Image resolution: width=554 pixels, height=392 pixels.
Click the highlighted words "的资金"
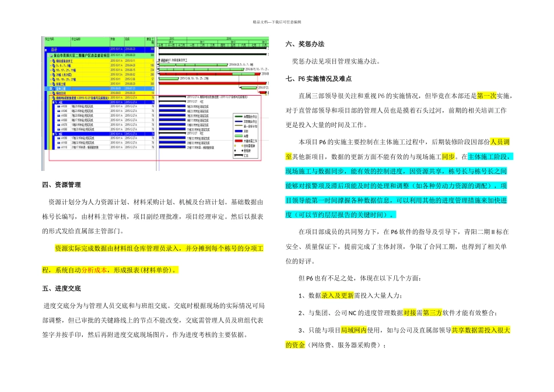295,345
